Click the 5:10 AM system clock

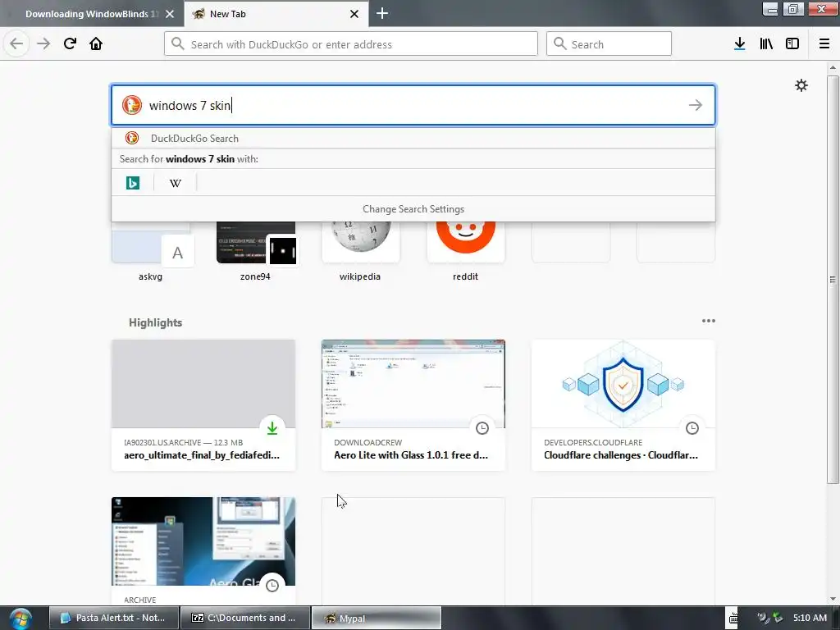(810, 618)
